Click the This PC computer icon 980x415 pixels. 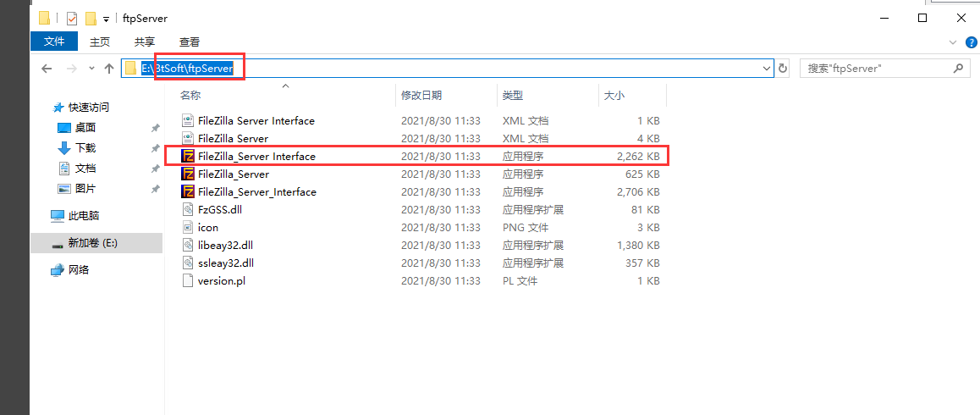(x=58, y=216)
